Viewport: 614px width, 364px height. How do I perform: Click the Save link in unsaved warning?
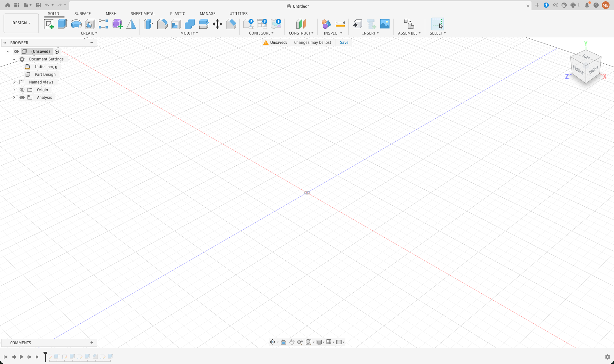[x=344, y=43]
